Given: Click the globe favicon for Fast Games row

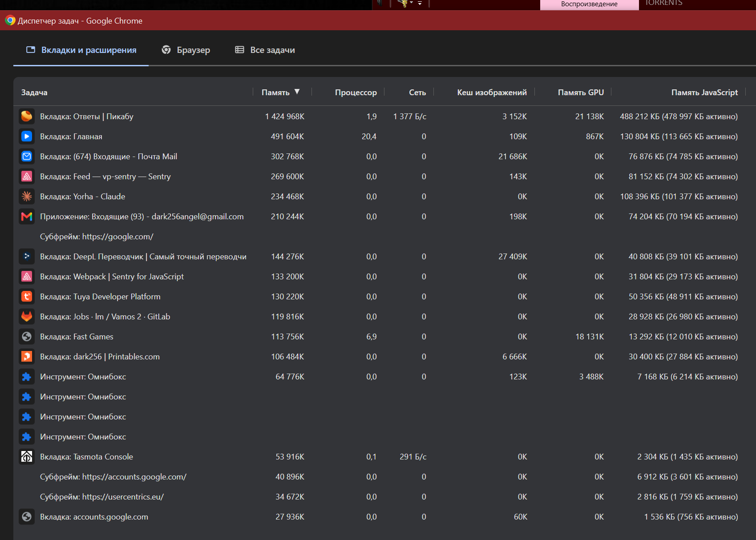Looking at the screenshot, I should pos(27,337).
